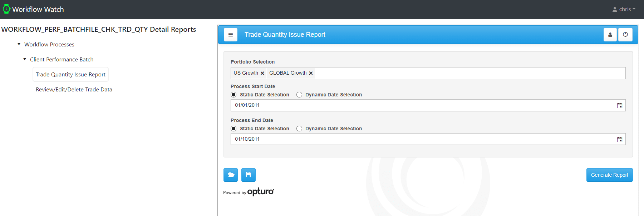Collapse the Workflow Processes tree node
The image size is (644, 216).
[x=19, y=44]
